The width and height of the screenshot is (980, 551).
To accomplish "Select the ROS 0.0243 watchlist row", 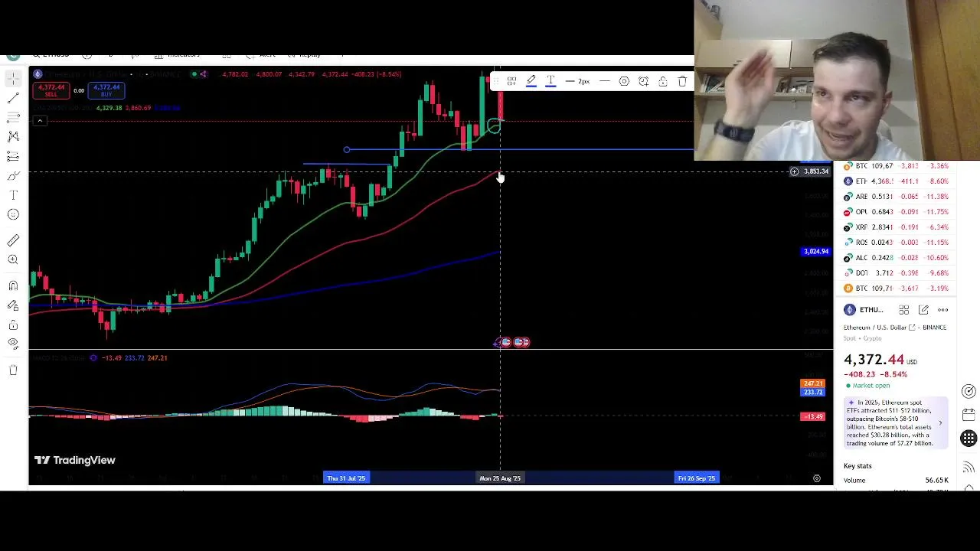I will point(896,243).
